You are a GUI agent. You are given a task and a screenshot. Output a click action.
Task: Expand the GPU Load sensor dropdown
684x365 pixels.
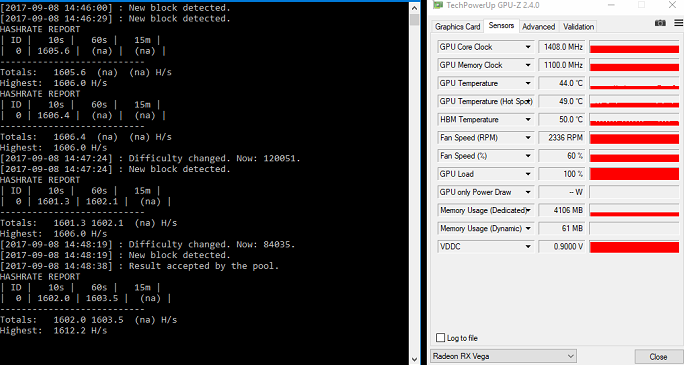point(528,174)
